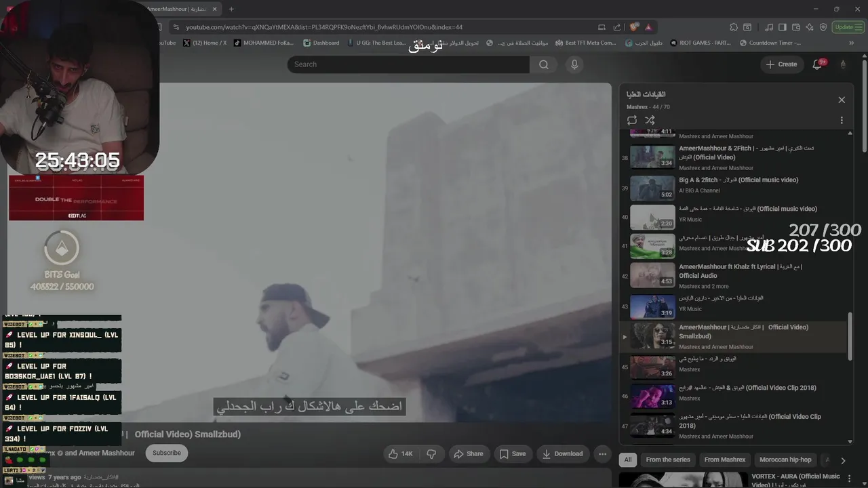868x488 pixels.
Task: Close the playlist panel
Action: [x=842, y=100]
